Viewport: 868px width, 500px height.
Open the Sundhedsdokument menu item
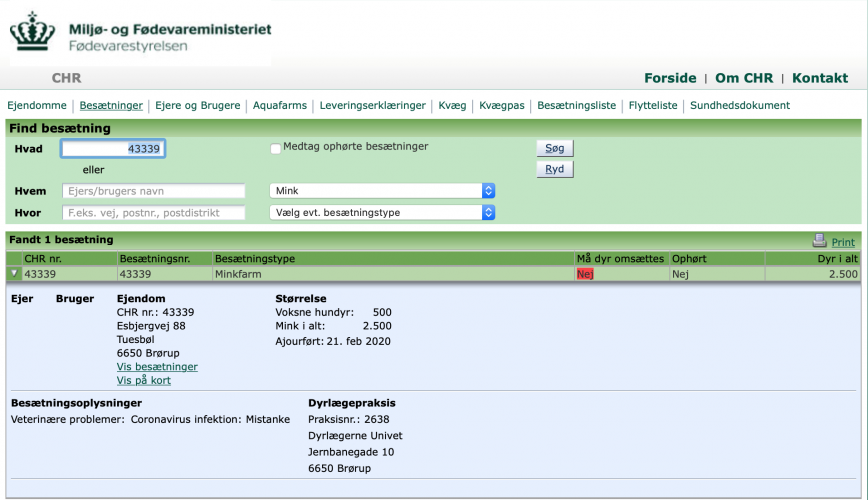pos(739,105)
